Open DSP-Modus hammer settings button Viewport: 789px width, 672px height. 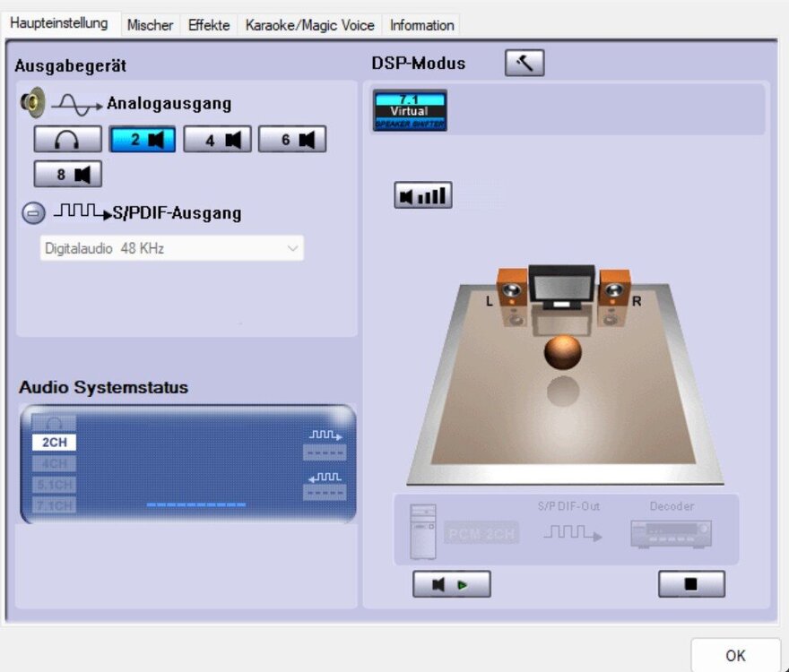click(x=525, y=63)
